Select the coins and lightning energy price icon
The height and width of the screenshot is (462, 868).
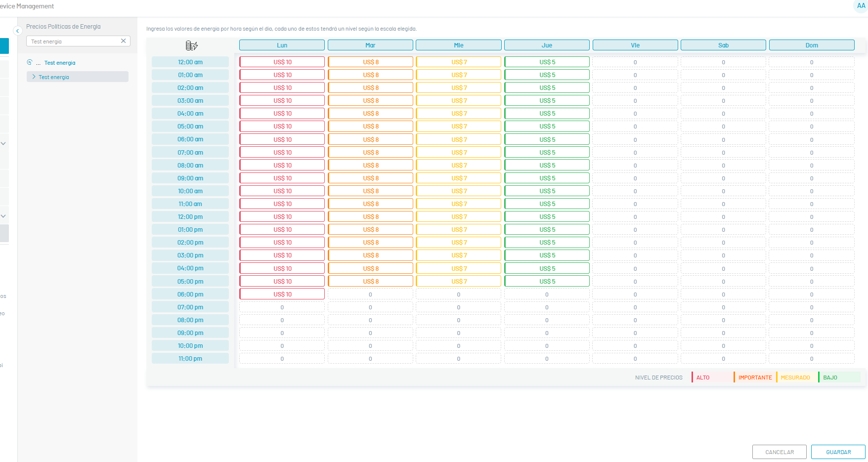(192, 45)
